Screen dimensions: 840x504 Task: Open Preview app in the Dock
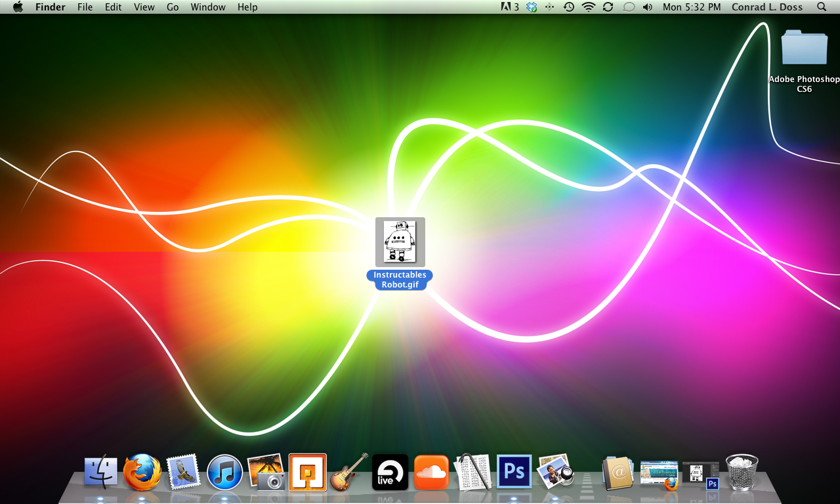click(555, 472)
